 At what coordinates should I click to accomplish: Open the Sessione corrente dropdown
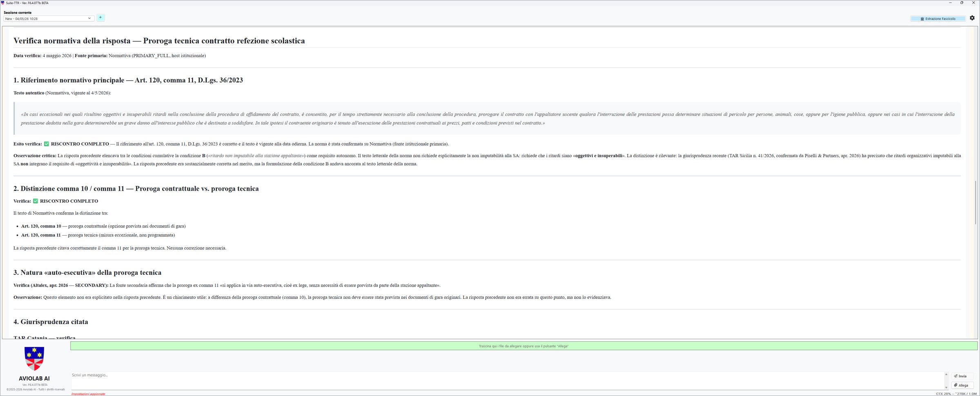tap(49, 18)
